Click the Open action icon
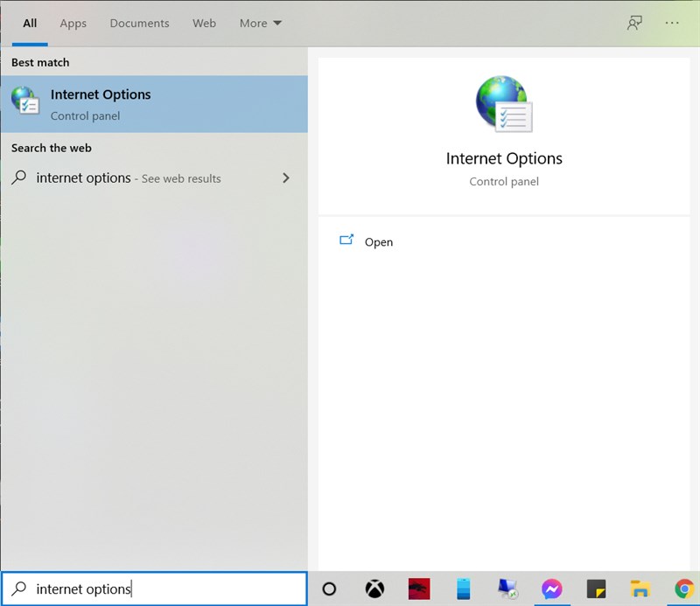Image resolution: width=700 pixels, height=606 pixels. point(346,240)
